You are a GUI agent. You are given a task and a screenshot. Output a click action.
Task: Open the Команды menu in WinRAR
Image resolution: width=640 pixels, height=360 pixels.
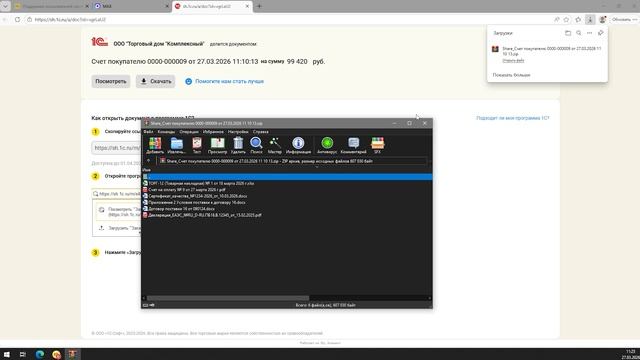(166, 132)
